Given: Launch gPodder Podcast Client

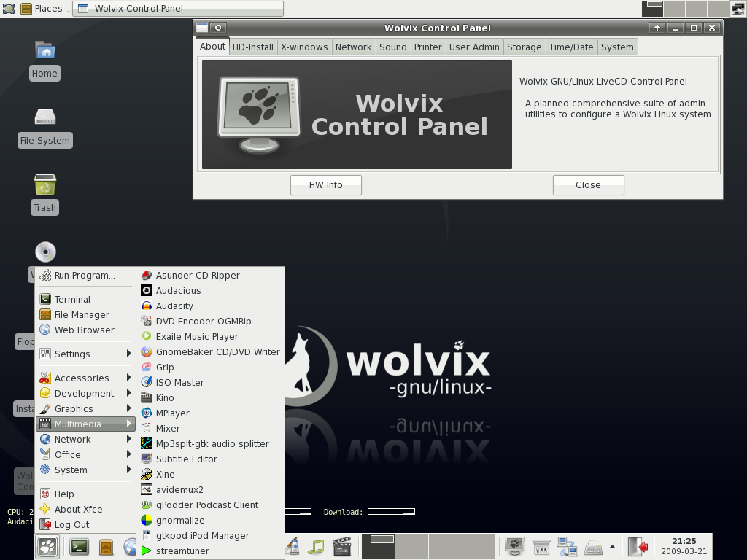Looking at the screenshot, I should (x=210, y=505).
